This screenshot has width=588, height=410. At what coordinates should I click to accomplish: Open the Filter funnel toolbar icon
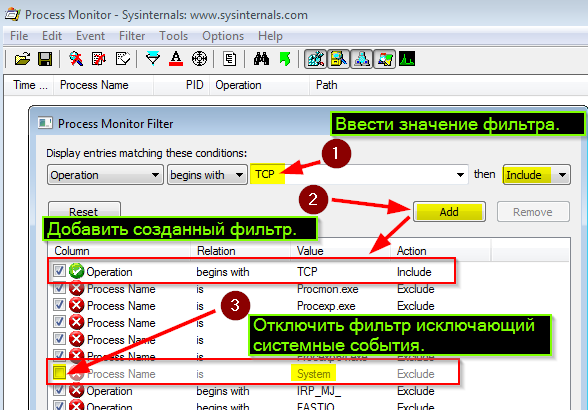153,59
